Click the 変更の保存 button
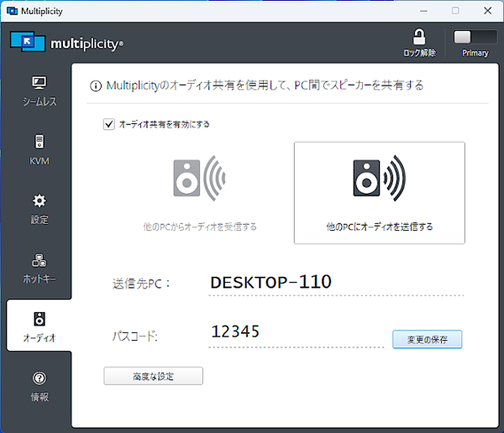Image resolution: width=504 pixels, height=433 pixels. coord(427,339)
